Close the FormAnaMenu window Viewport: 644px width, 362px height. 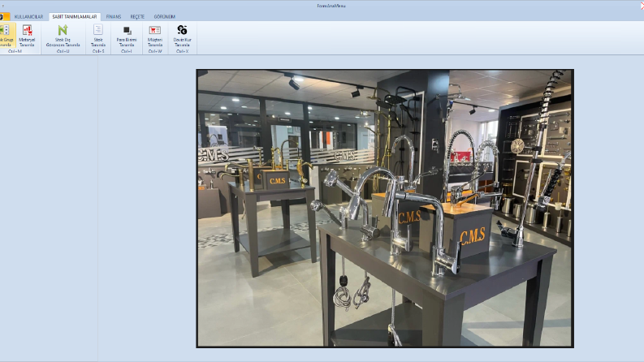point(642,6)
